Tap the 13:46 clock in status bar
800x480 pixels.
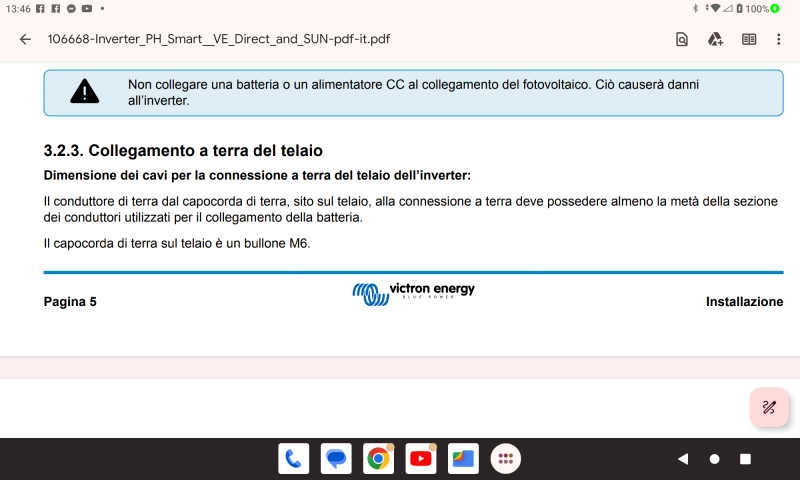coord(18,9)
